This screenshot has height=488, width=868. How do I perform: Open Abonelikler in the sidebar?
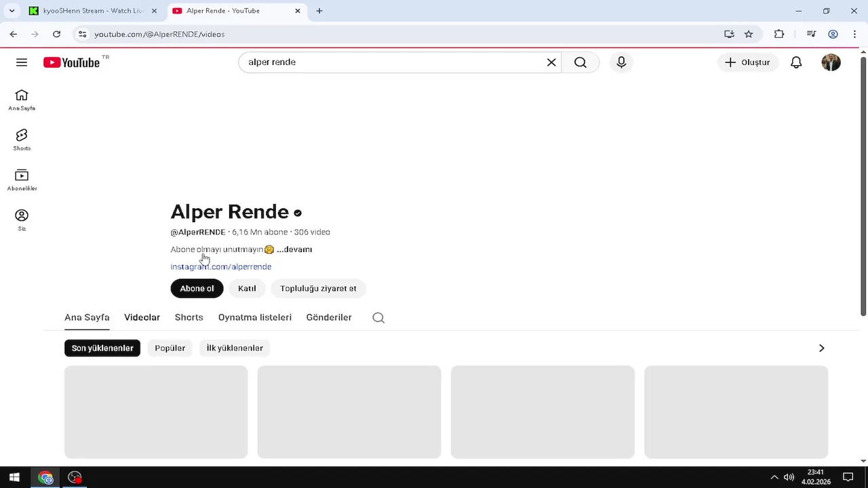(22, 180)
